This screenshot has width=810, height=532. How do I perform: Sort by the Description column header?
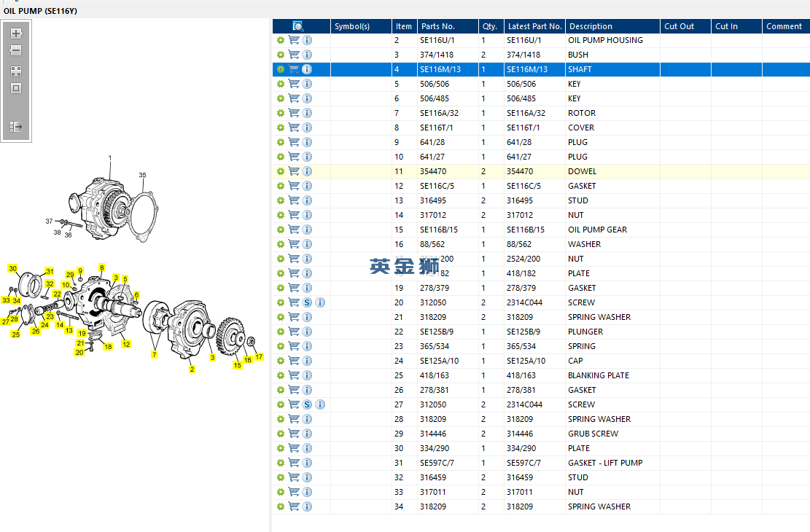(x=612, y=26)
